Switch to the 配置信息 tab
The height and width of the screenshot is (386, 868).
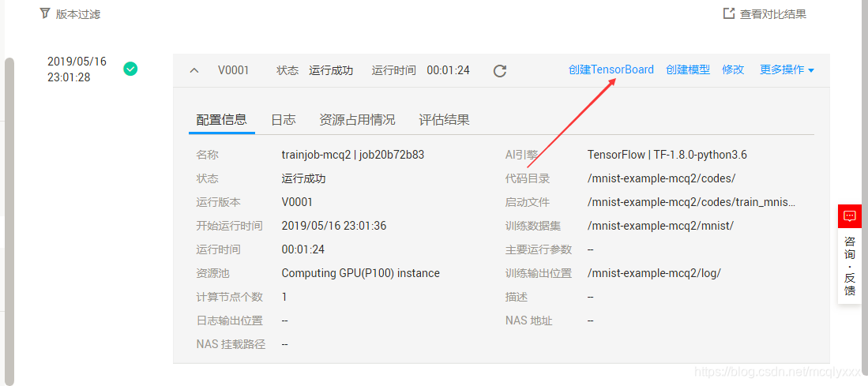221,120
